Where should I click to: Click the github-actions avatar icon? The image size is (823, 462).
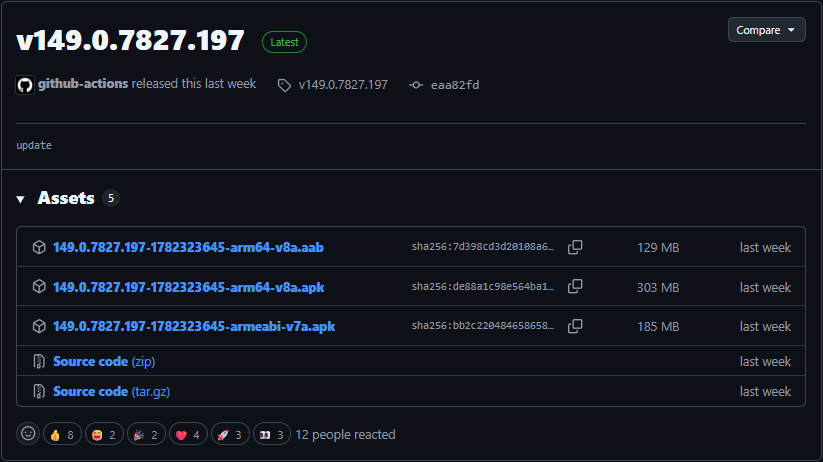click(x=25, y=85)
